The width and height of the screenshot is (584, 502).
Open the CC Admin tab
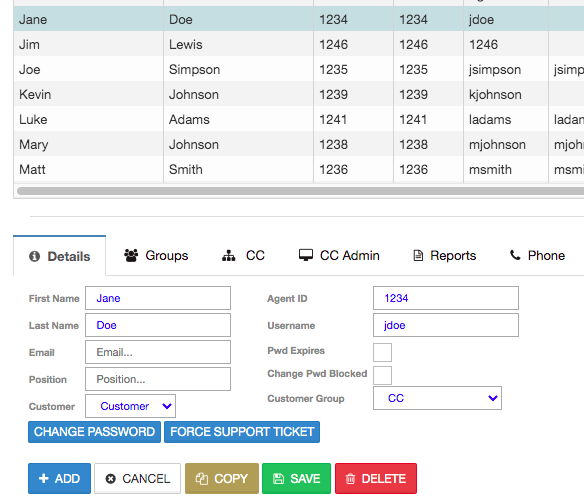339,255
